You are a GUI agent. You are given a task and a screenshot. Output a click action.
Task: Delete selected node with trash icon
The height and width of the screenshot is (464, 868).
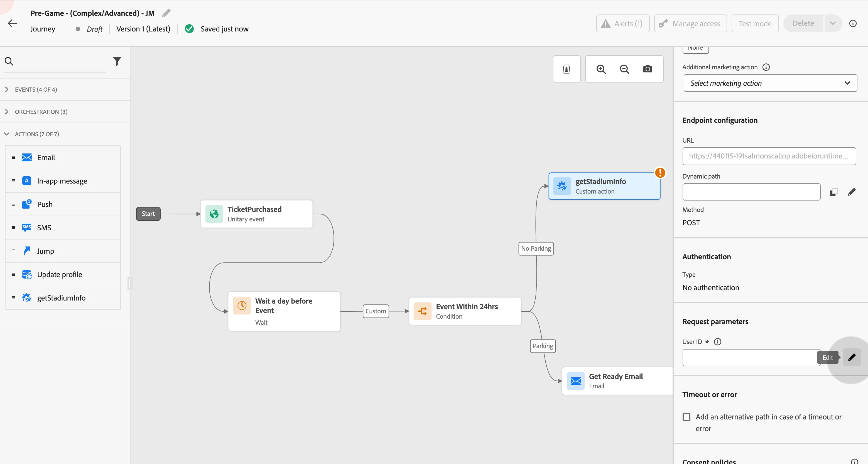point(567,69)
